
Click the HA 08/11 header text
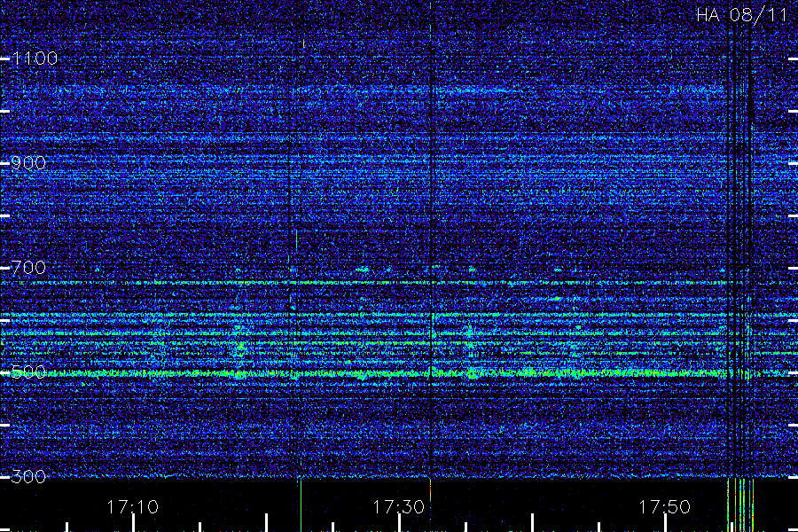point(742,15)
